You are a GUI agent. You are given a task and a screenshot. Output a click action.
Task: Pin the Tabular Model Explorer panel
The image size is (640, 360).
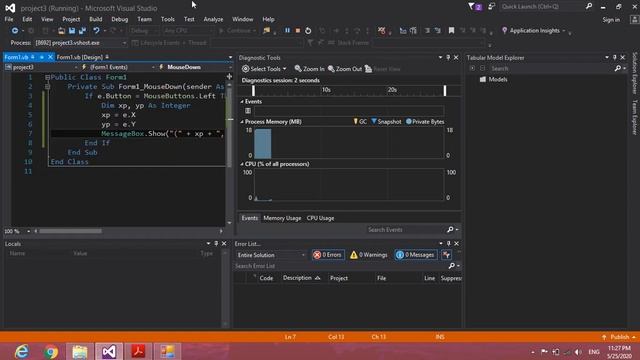click(615, 58)
